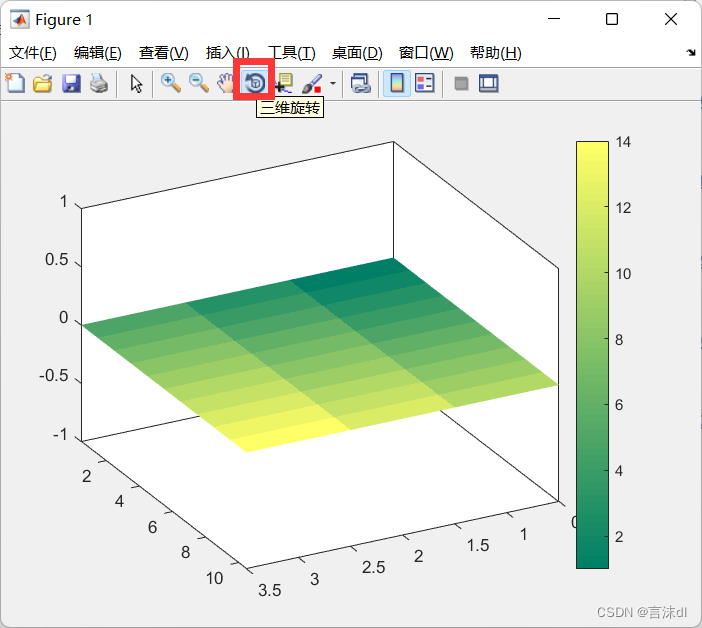This screenshot has width=702, height=628.
Task: Toggle the Insert Legend button
Action: 424,84
